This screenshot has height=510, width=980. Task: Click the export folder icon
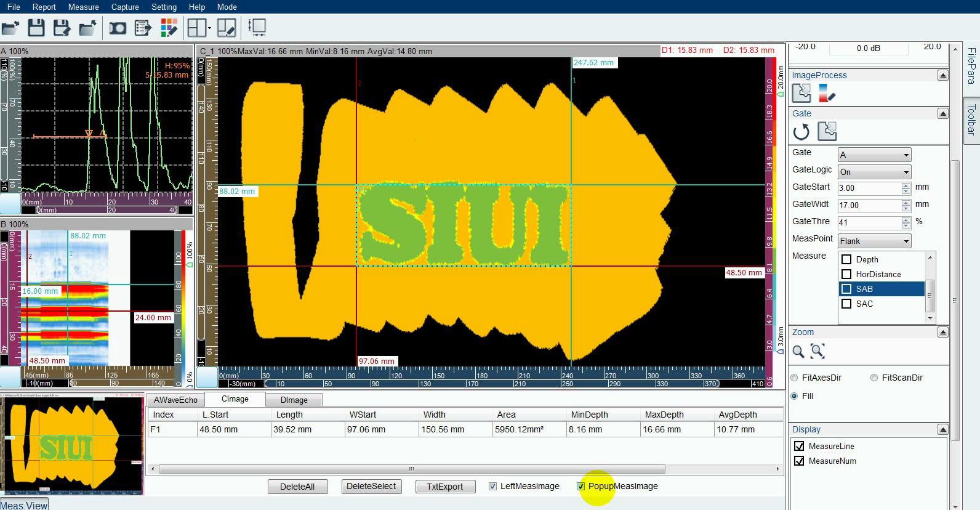pos(88,28)
